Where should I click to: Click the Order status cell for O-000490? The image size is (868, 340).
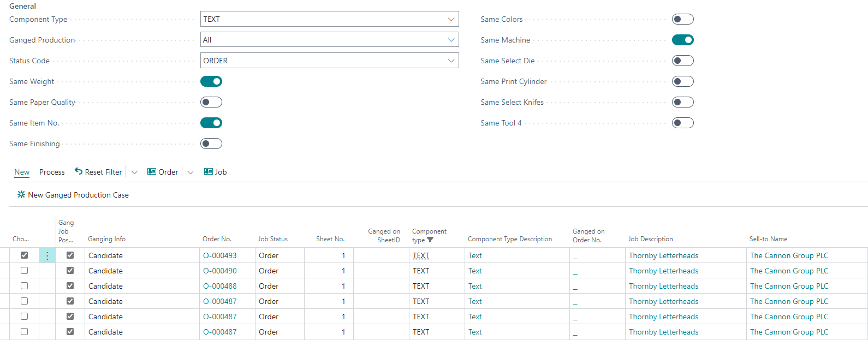point(280,271)
